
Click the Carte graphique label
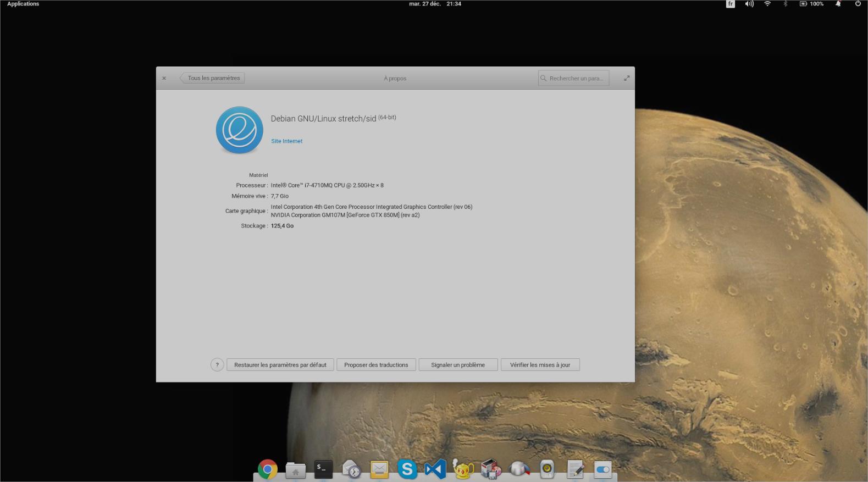(246, 211)
